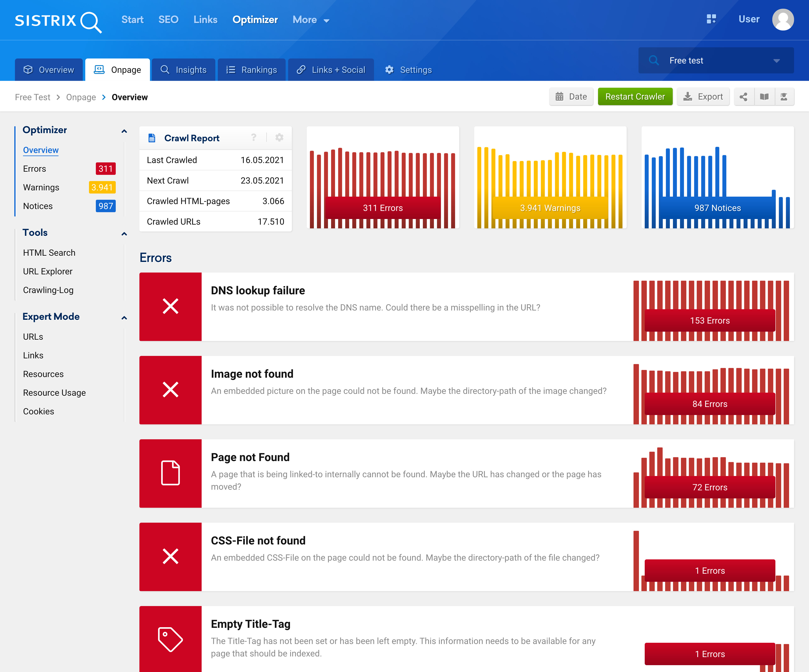Click the search magnifier in project box
Screen dimensions: 809x672
pos(653,61)
